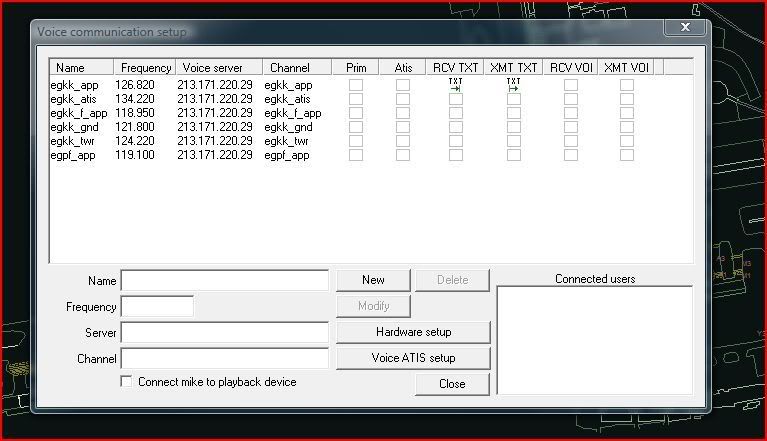Toggle XMT VOI for egkk_gnd

pyautogui.click(x=627, y=127)
